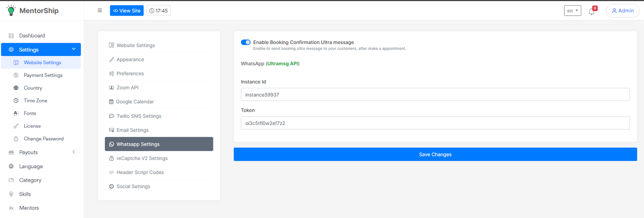The height and width of the screenshot is (218, 644).
Task: Go to Payment Settings in sidebar
Action: pyautogui.click(x=43, y=75)
